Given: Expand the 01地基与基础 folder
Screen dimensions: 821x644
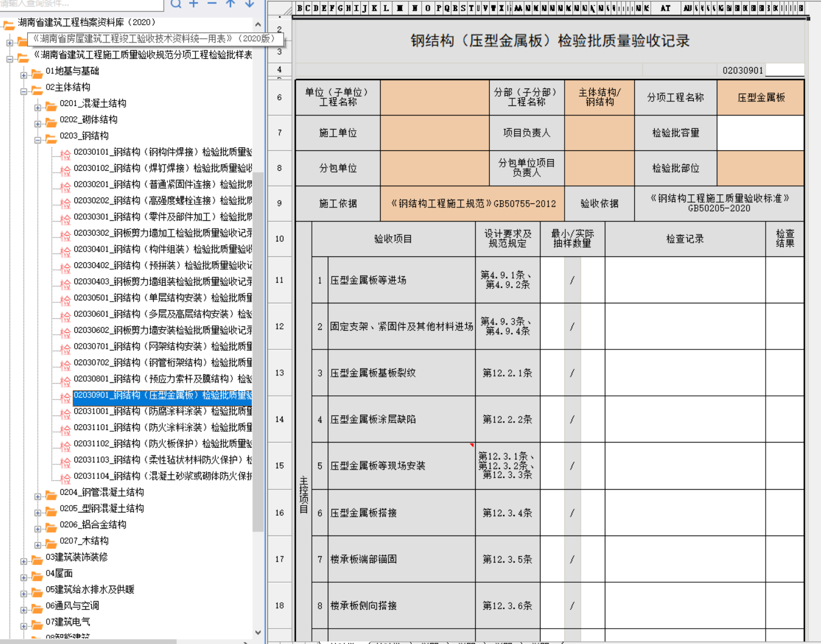Looking at the screenshot, I should 24,75.
